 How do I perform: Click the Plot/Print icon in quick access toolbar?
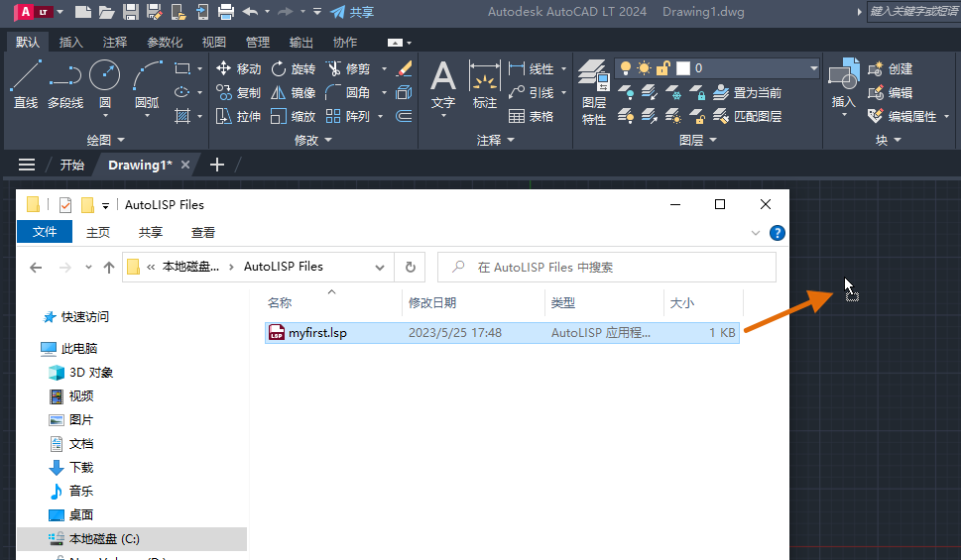point(226,12)
